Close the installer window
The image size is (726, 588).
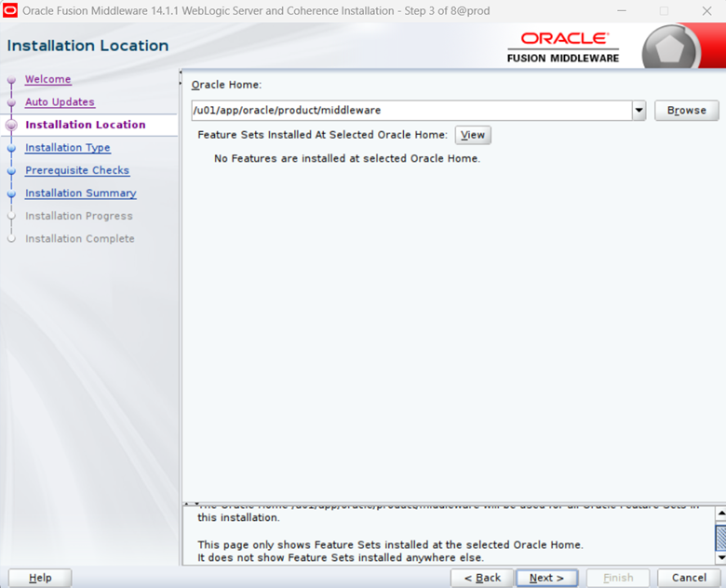(x=706, y=10)
